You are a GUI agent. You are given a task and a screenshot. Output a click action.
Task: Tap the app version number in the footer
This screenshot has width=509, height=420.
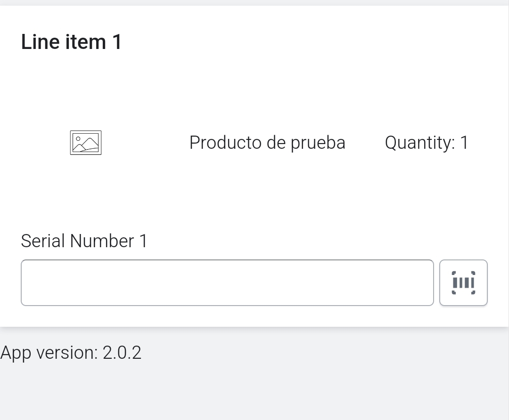coord(122,353)
